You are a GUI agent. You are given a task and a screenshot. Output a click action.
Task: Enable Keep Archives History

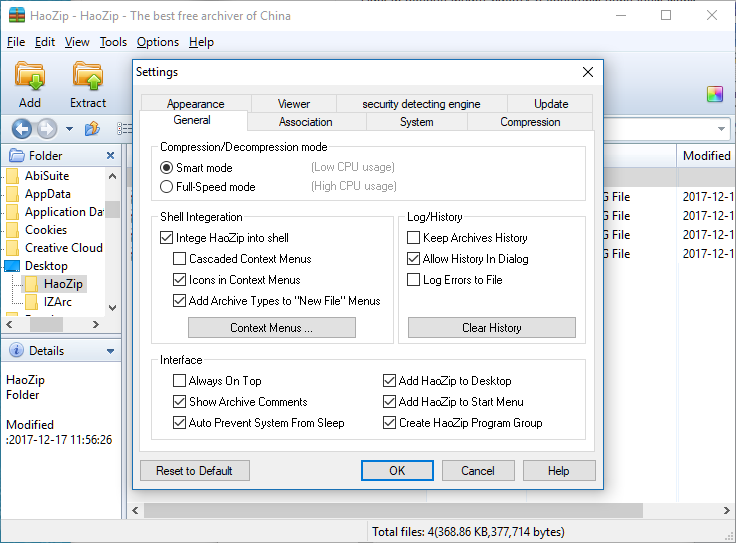click(x=413, y=238)
